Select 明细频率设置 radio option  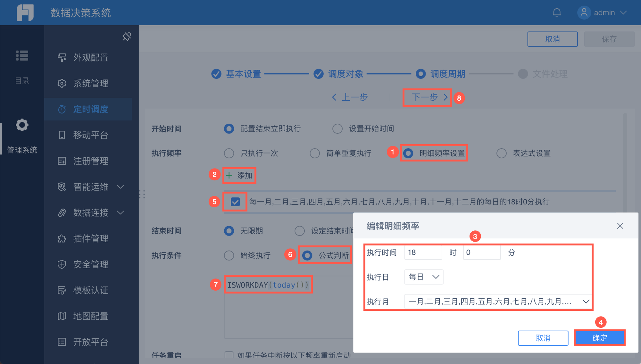tap(408, 153)
